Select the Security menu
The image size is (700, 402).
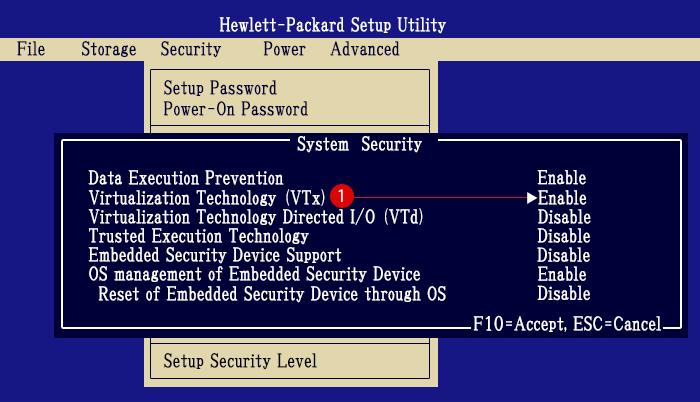click(191, 49)
